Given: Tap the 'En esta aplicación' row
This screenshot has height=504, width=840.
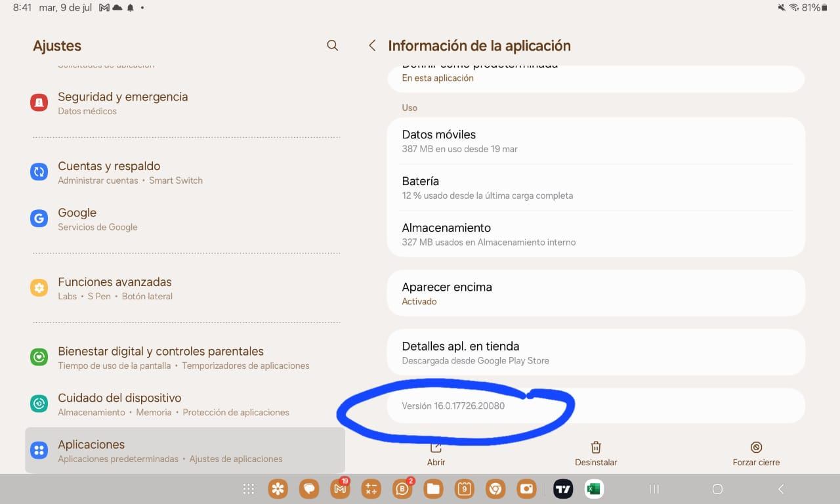Looking at the screenshot, I should [x=596, y=77].
